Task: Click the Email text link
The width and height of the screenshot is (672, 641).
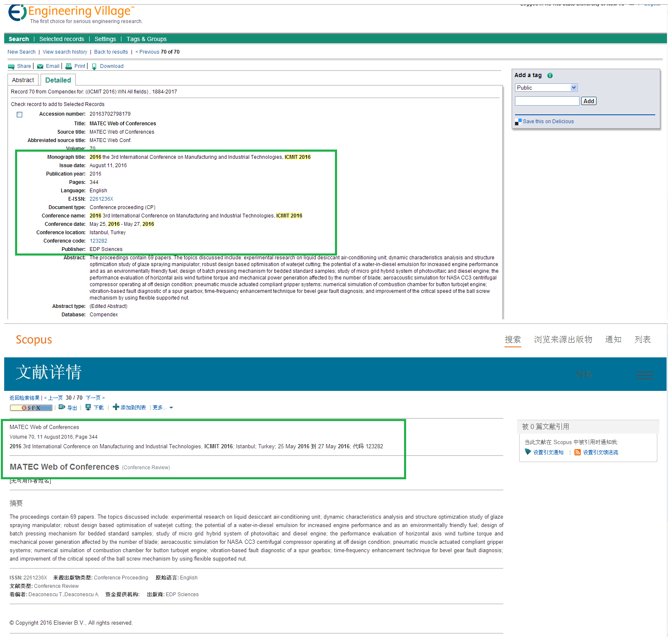Action: tap(53, 66)
